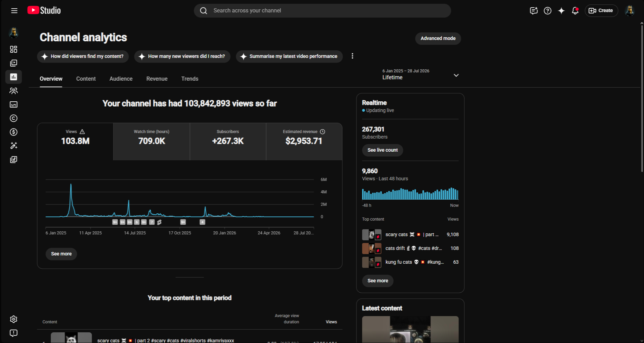Open Settings gear in the sidebar
Image resolution: width=644 pixels, height=343 pixels.
point(13,319)
